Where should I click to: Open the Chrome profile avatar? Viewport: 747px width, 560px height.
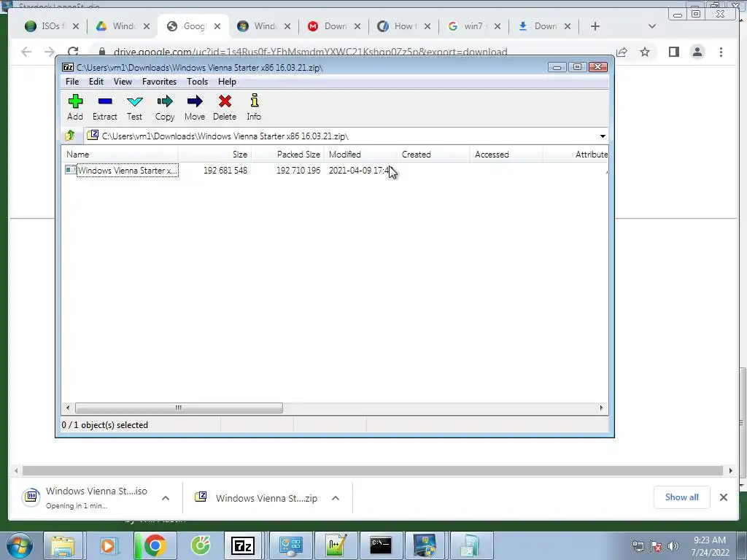(697, 52)
